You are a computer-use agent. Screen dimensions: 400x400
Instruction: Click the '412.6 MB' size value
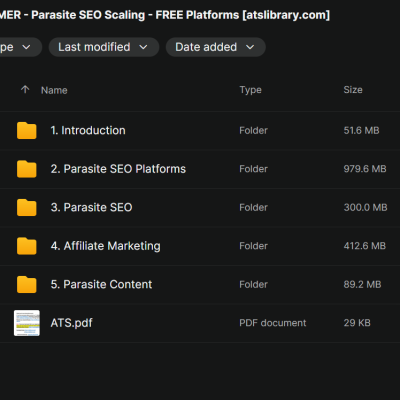click(365, 246)
